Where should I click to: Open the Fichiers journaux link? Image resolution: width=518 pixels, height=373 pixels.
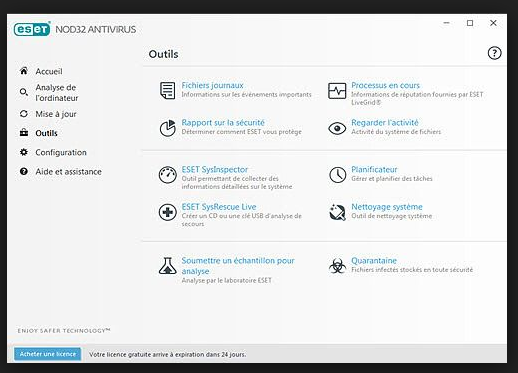pos(212,85)
